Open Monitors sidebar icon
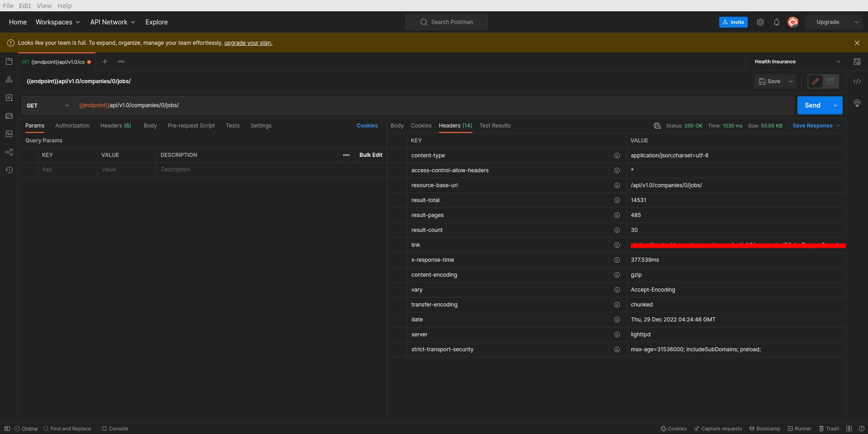Viewport: 868px width, 434px height. pyautogui.click(x=9, y=134)
